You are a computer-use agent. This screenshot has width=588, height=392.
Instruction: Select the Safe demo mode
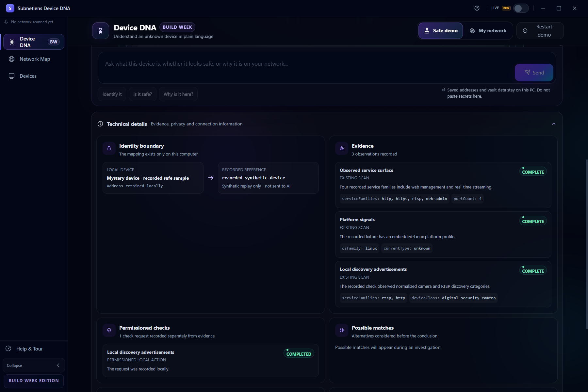(441, 31)
